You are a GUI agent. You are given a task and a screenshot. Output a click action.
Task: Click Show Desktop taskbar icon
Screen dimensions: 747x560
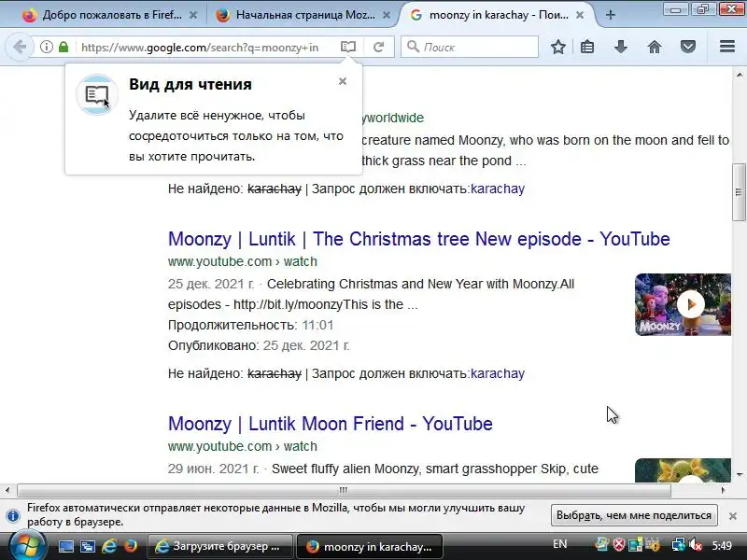pyautogui.click(x=66, y=547)
